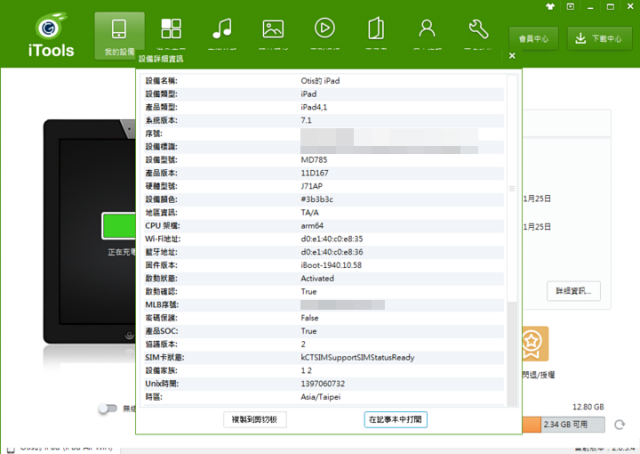Open the books tab
The width and height of the screenshot is (640, 454).
[x=376, y=28]
